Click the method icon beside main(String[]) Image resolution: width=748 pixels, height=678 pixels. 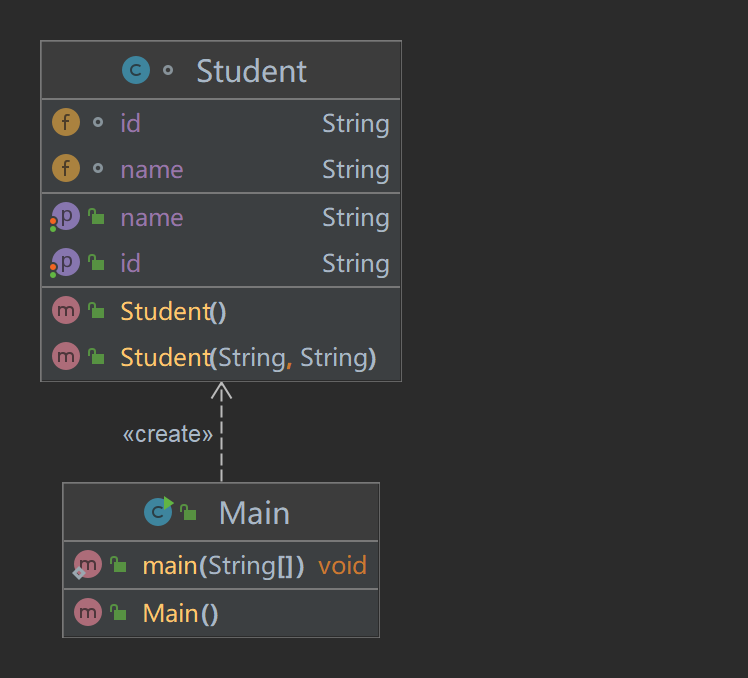(88, 565)
